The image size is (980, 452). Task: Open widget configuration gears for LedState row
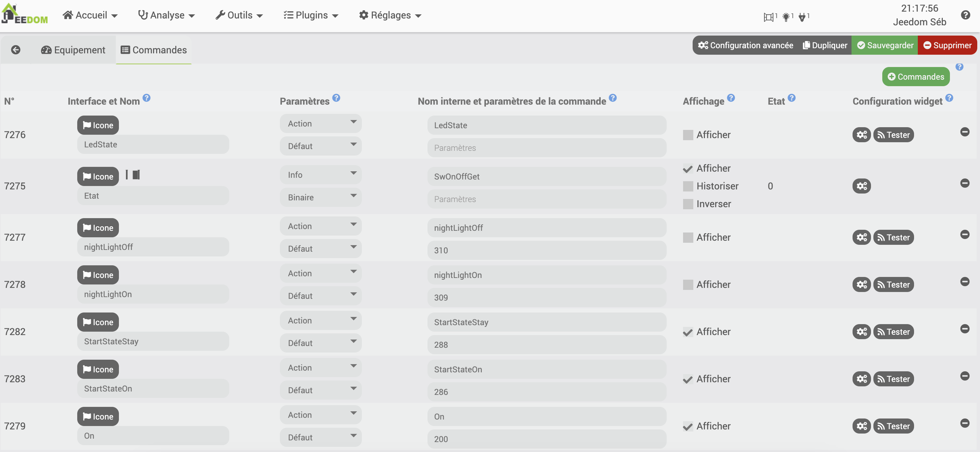coord(861,135)
